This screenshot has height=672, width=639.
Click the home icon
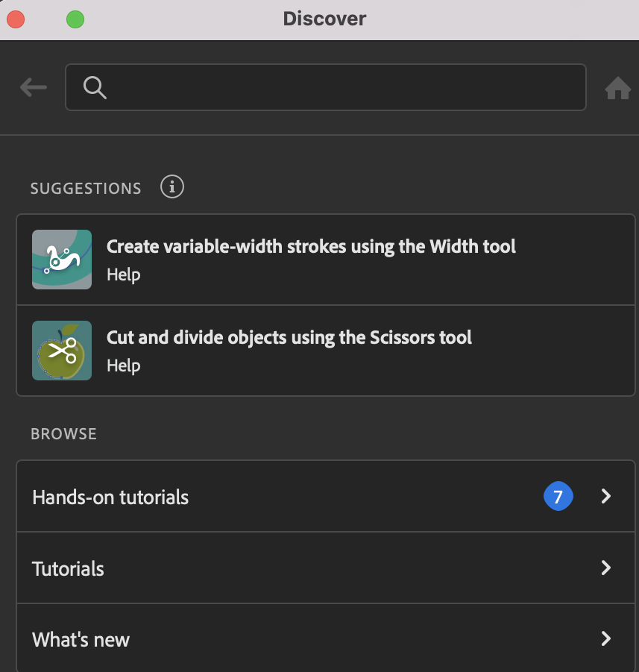[617, 89]
